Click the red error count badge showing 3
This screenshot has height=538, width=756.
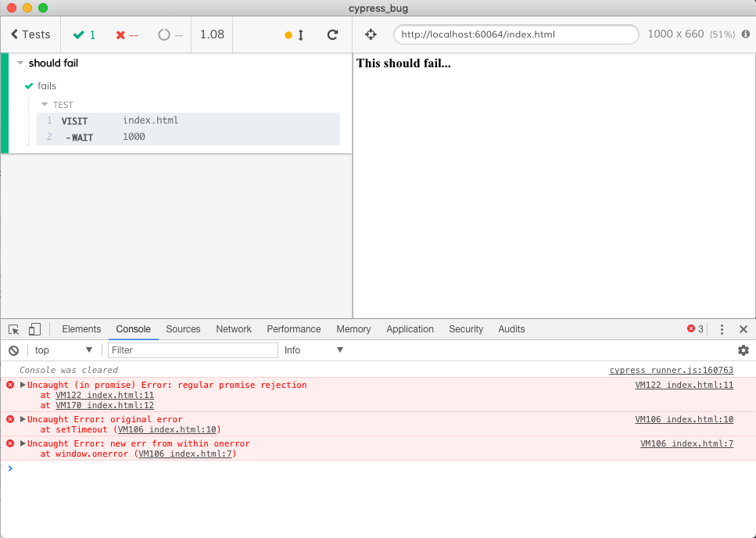point(693,329)
